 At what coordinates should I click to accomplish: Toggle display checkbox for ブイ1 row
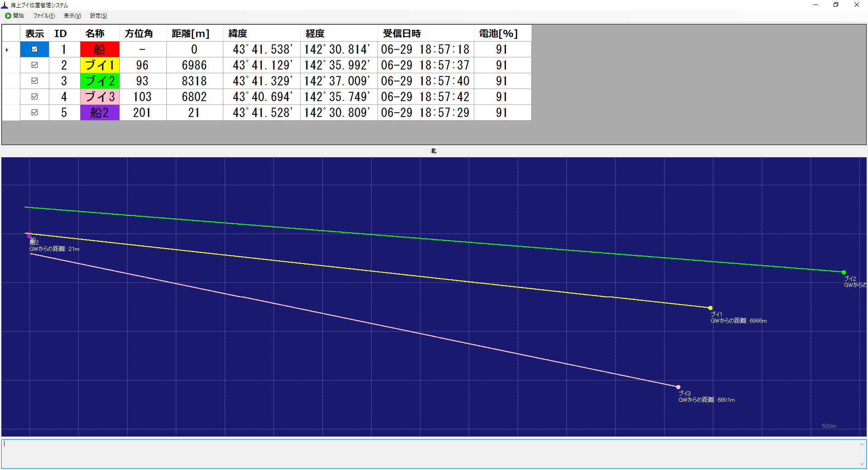point(35,65)
